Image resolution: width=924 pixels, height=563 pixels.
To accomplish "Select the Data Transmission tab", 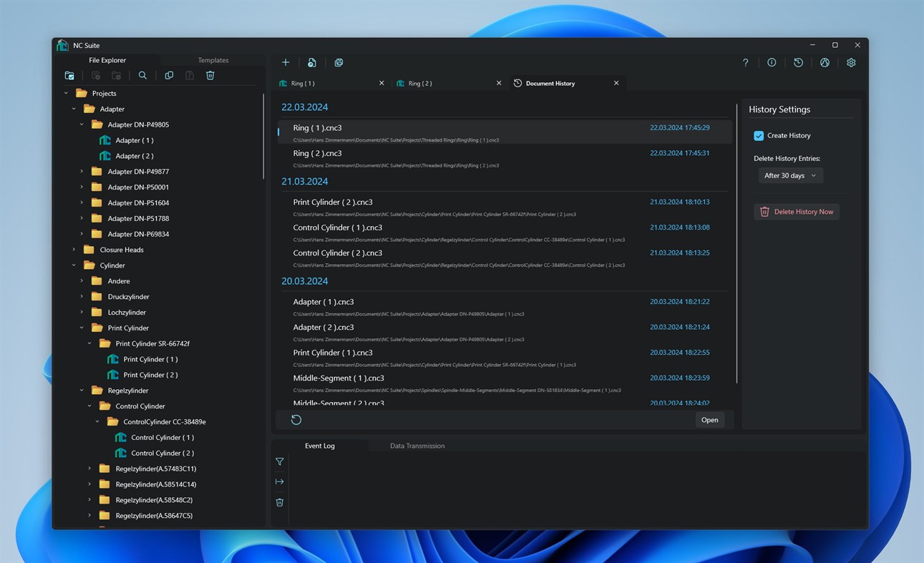I will pos(417,446).
